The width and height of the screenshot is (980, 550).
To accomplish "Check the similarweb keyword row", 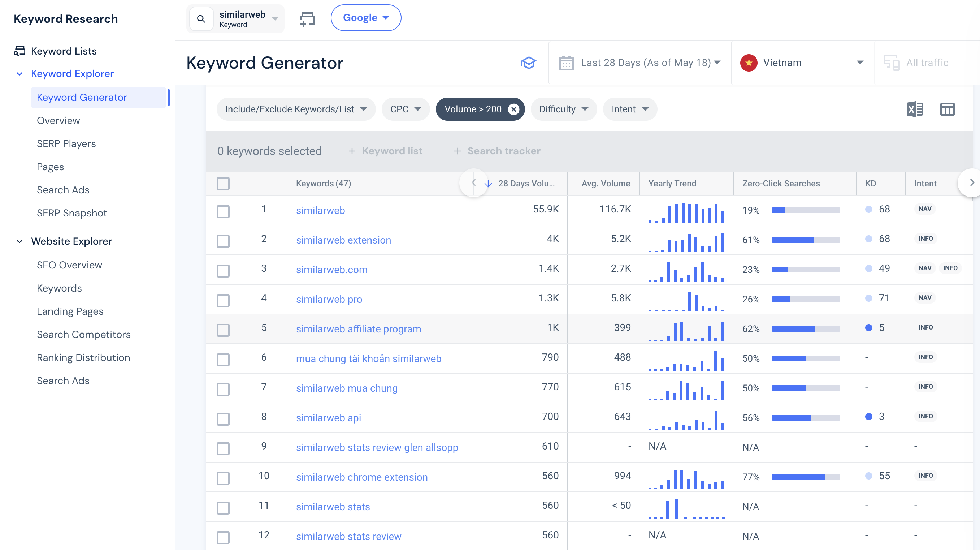I will (x=223, y=212).
